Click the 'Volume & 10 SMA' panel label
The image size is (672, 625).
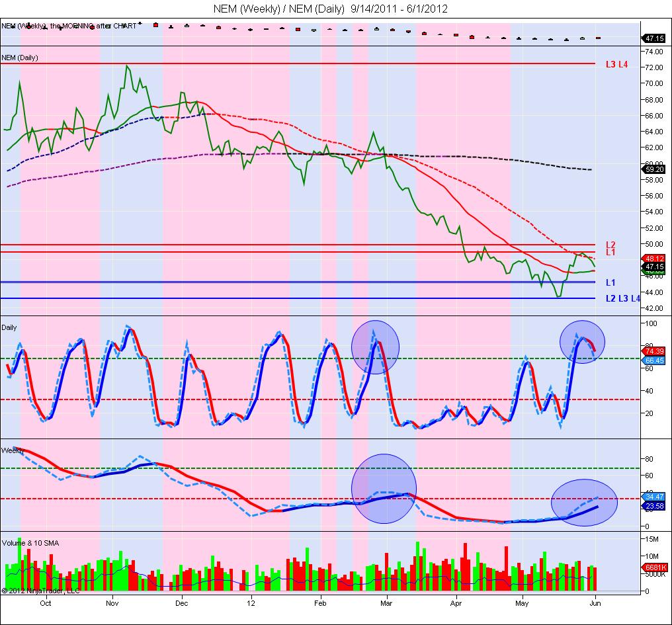(30, 543)
